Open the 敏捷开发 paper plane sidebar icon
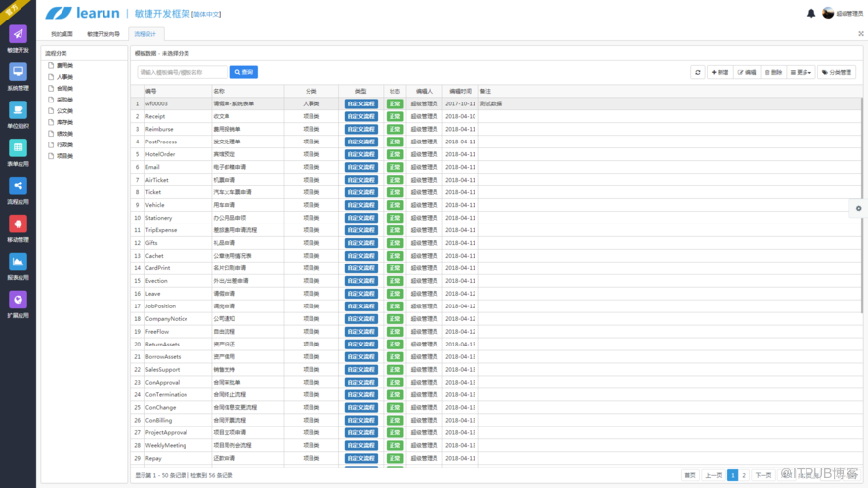 (x=18, y=34)
